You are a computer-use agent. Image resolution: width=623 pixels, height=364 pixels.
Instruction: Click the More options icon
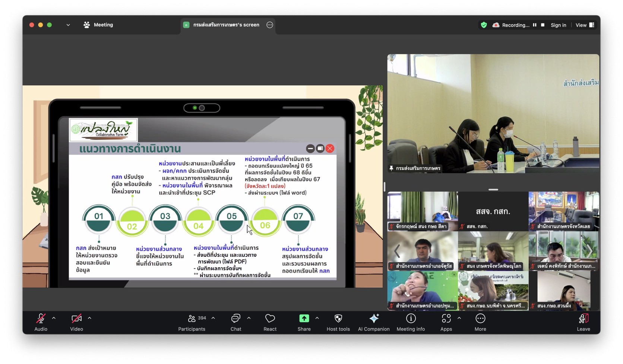point(480,319)
